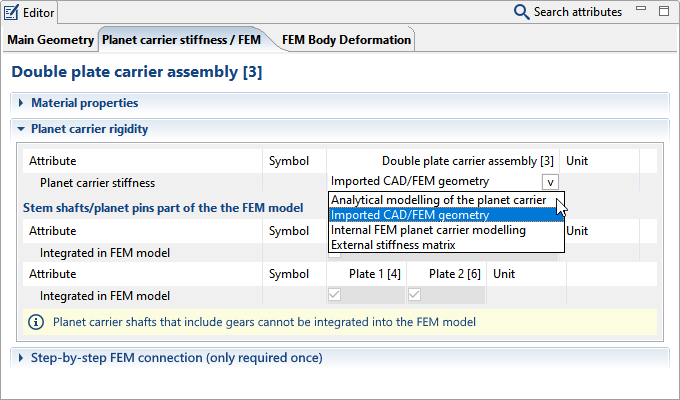Expand the Material properties section
Screen dimensions: 680x400
pyautogui.click(x=21, y=103)
